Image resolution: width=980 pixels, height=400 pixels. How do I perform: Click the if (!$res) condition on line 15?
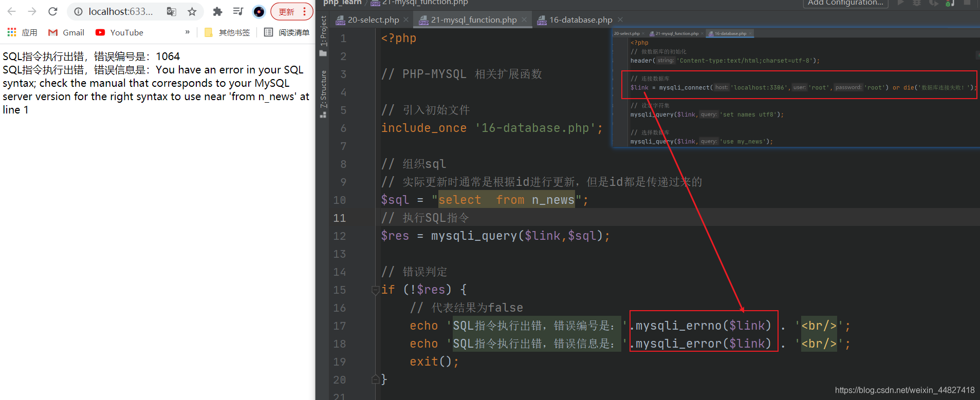point(416,290)
